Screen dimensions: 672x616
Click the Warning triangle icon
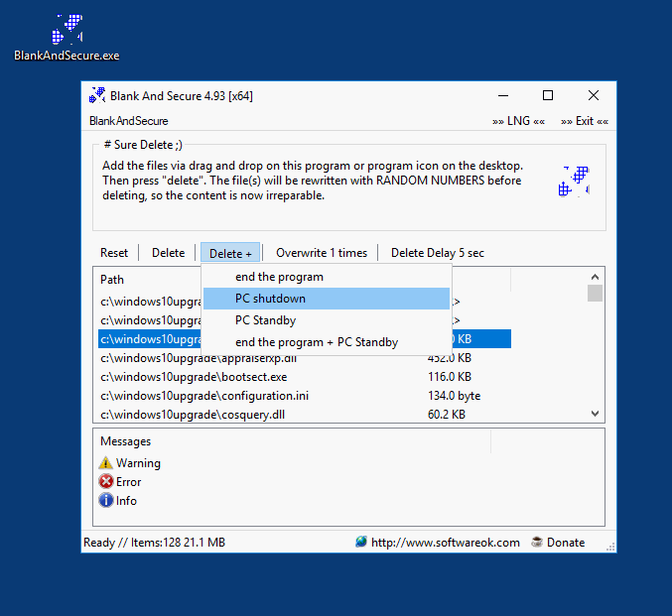pyautogui.click(x=105, y=463)
